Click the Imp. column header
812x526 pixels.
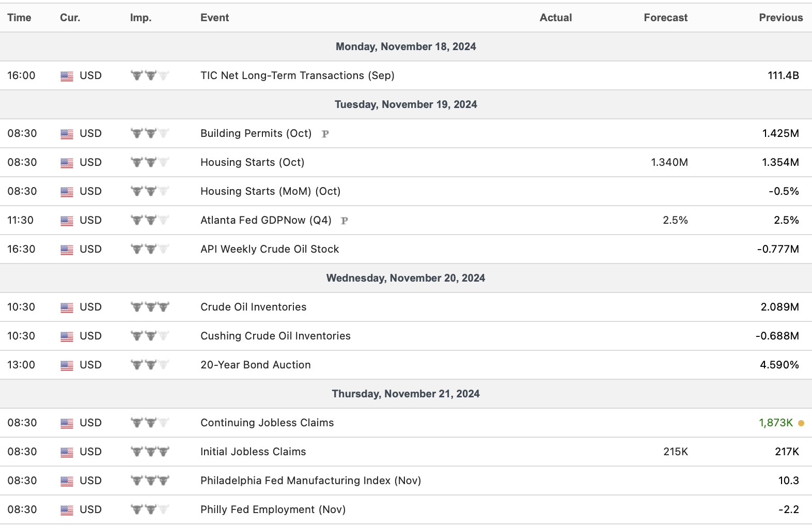(140, 18)
